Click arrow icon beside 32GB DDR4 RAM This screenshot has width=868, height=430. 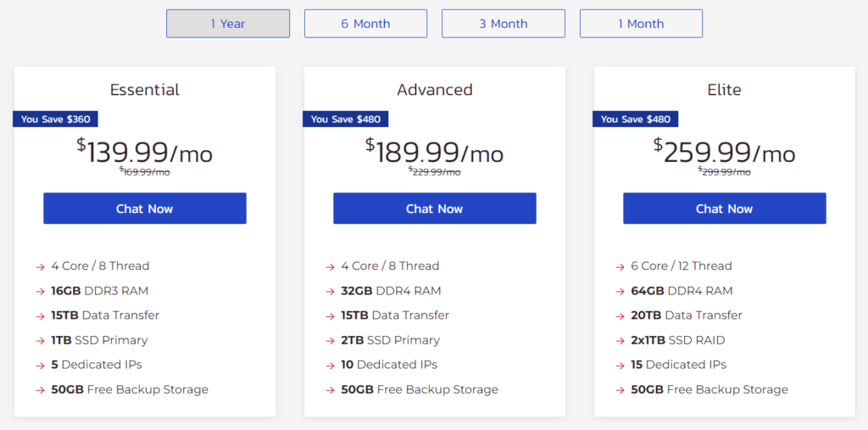(x=330, y=292)
